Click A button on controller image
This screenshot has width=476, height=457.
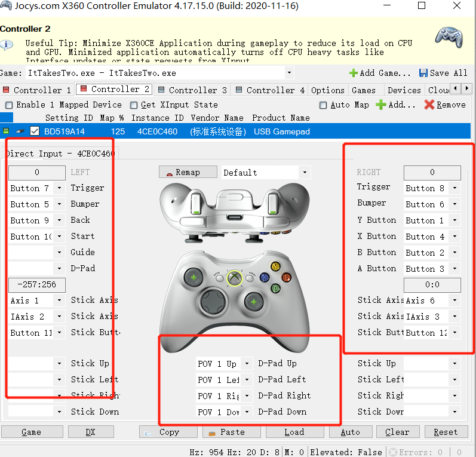click(x=275, y=287)
